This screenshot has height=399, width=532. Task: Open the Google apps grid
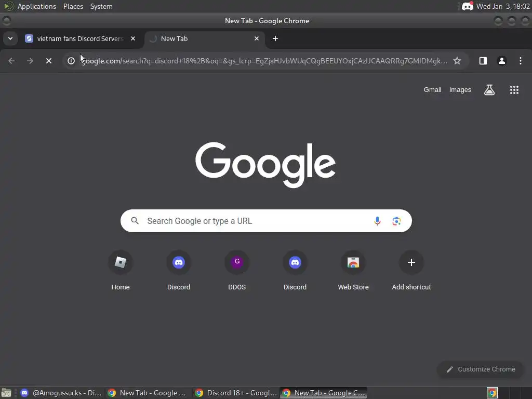click(x=514, y=90)
